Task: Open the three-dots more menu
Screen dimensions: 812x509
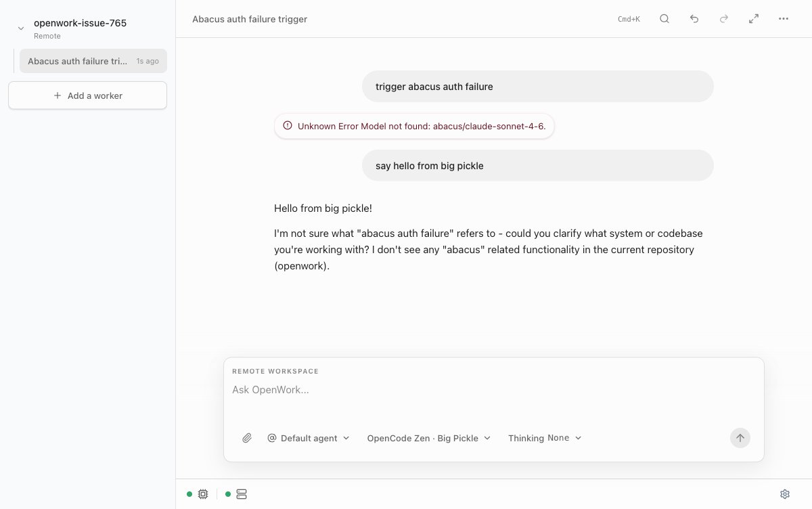Action: coord(784,19)
